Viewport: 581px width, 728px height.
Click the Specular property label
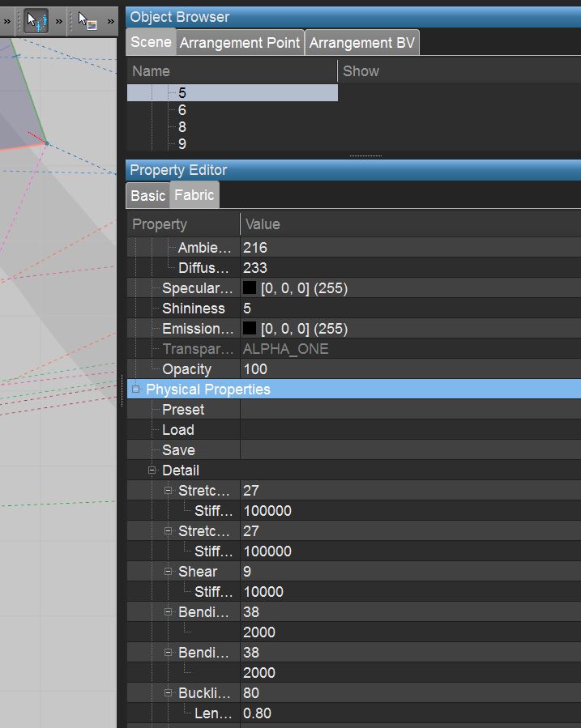(x=197, y=288)
